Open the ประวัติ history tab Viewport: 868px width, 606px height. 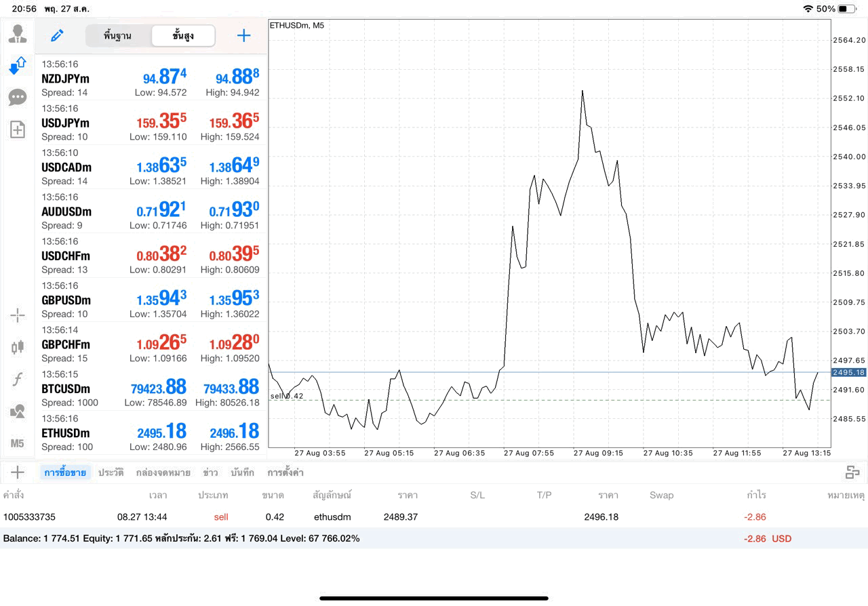[x=111, y=472]
